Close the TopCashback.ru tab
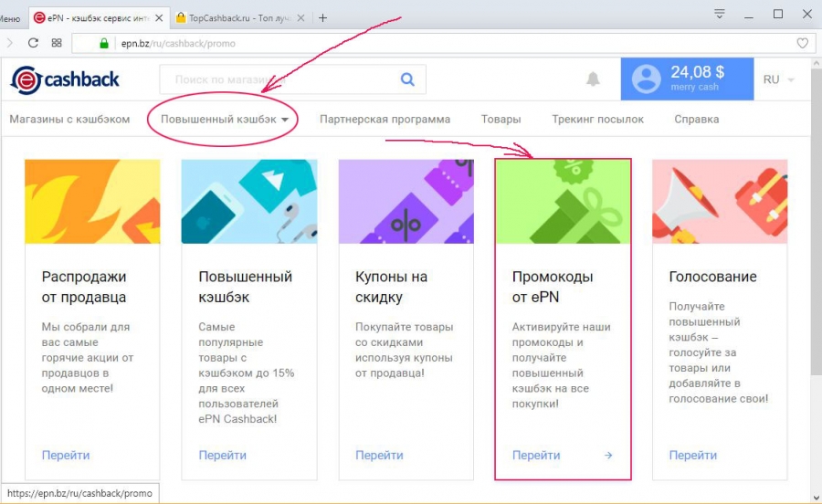The image size is (822, 504). 300,18
